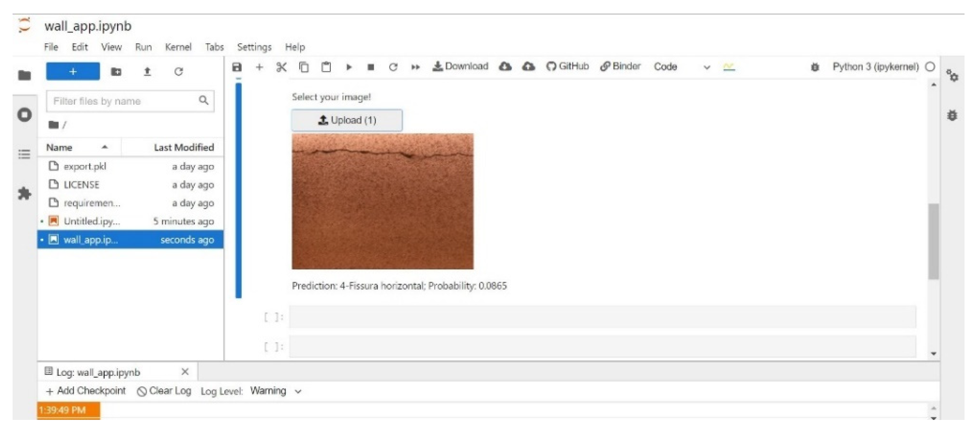Click the Clear Log button

[164, 391]
